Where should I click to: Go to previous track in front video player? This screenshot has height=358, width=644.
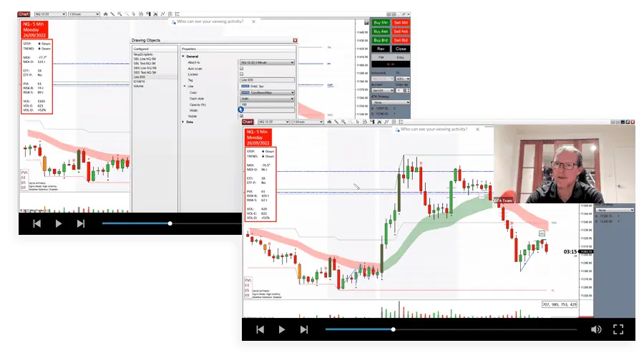click(260, 329)
